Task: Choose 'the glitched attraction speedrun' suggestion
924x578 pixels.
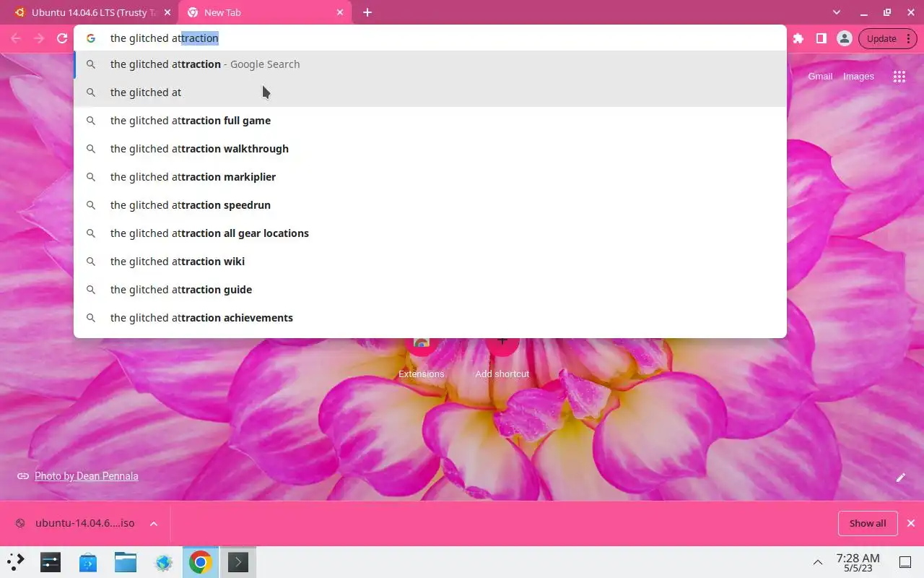Action: (430, 205)
